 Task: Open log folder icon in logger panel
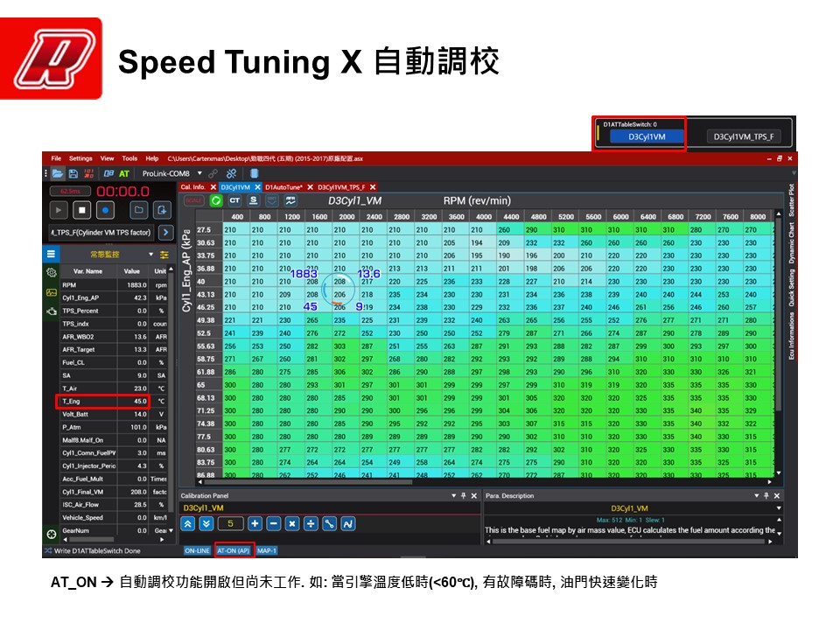tap(139, 210)
